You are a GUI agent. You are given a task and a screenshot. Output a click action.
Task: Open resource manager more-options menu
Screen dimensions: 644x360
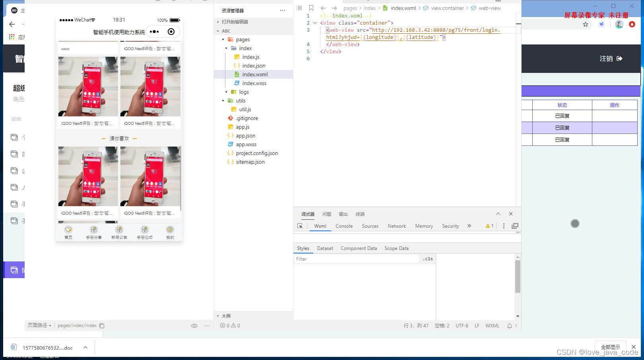[x=283, y=11]
